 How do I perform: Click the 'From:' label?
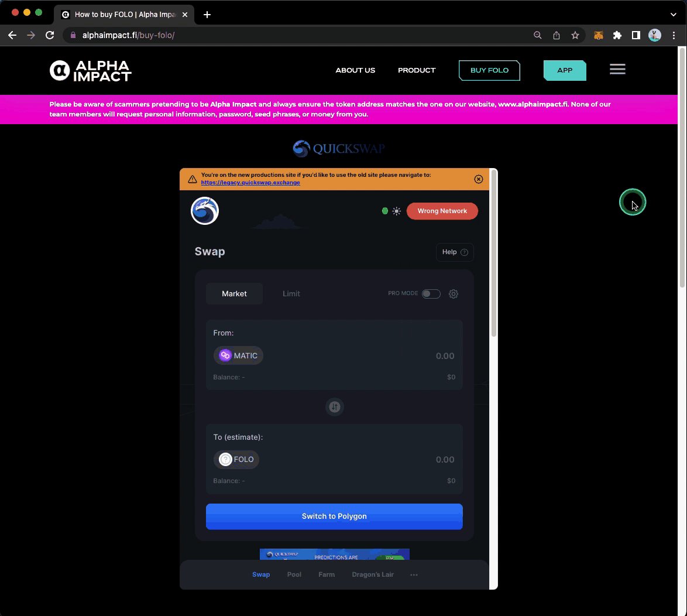[x=224, y=333]
